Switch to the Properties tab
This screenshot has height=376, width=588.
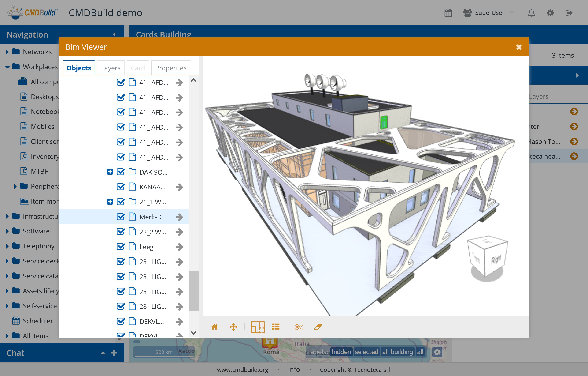click(x=171, y=68)
